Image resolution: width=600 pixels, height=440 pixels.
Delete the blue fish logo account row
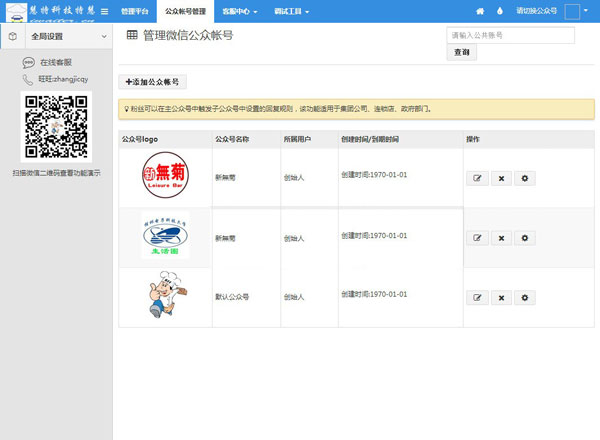point(501,238)
